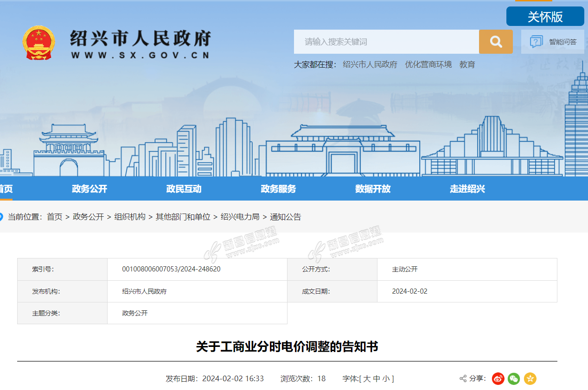
Task: Set font size to 大
Action: 367,378
